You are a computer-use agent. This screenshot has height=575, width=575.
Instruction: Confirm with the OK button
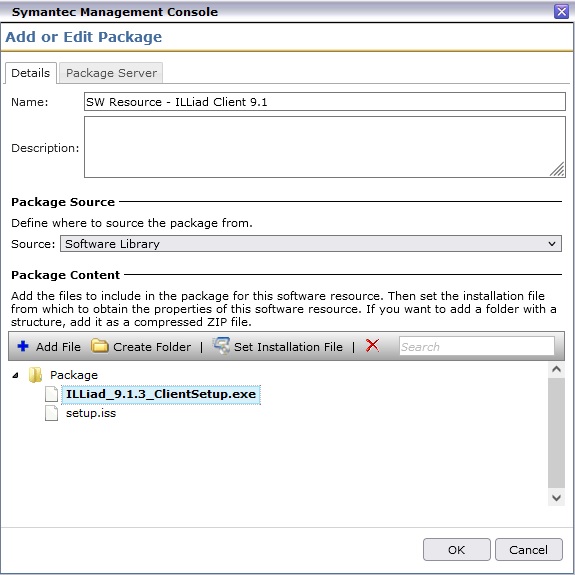[x=457, y=550]
